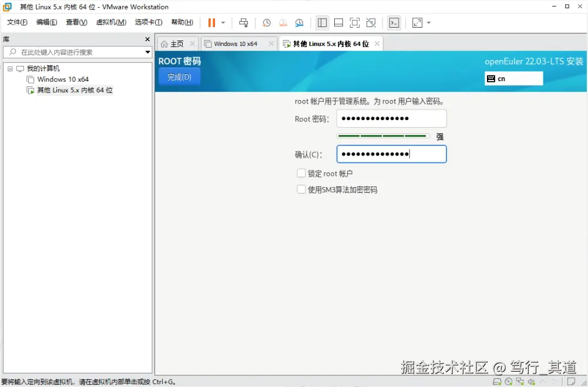Select 我的计算机 in the library tree

pos(43,68)
